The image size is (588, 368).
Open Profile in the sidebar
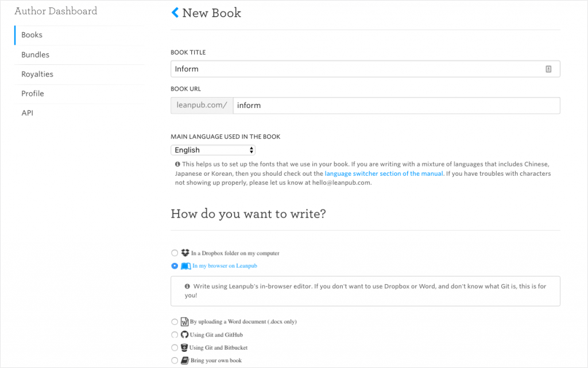click(79, 94)
